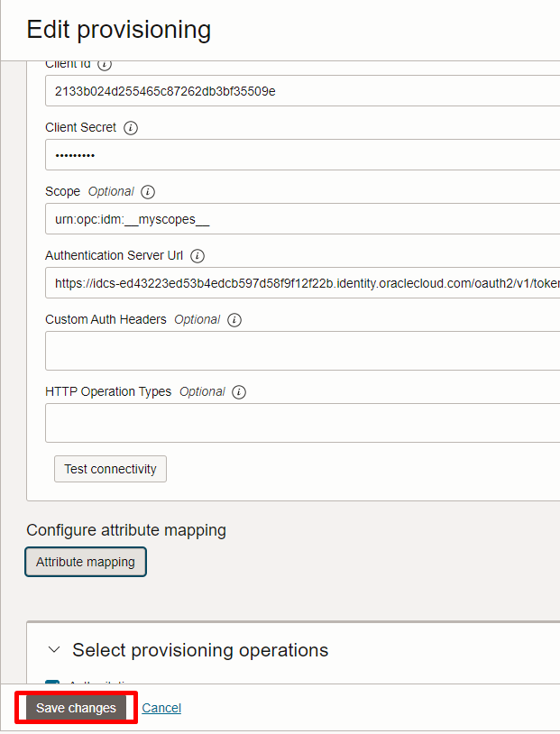The height and width of the screenshot is (734, 560).
Task: Open Attribute mapping
Action: [x=86, y=562]
